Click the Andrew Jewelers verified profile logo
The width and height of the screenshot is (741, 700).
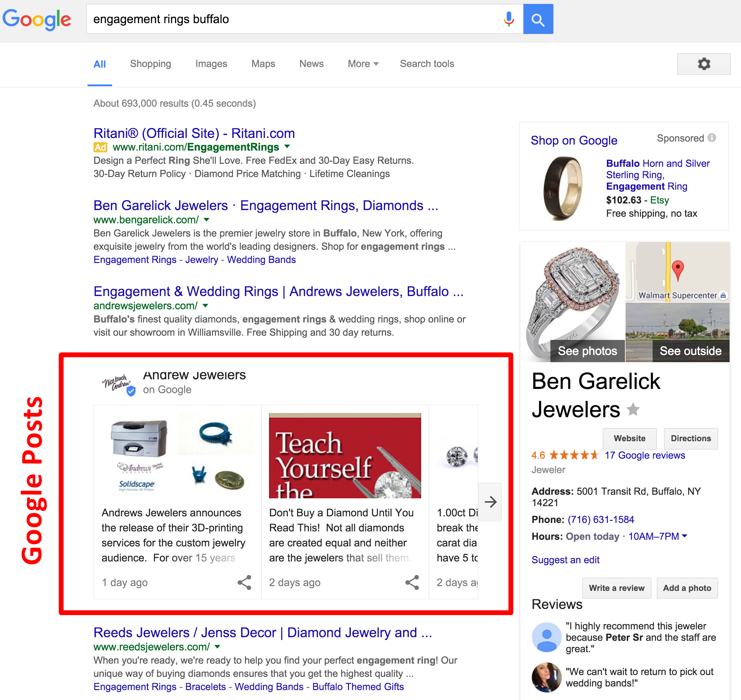click(118, 384)
